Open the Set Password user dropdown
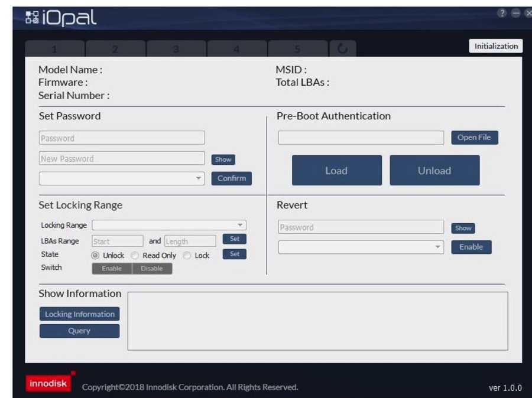 point(122,178)
